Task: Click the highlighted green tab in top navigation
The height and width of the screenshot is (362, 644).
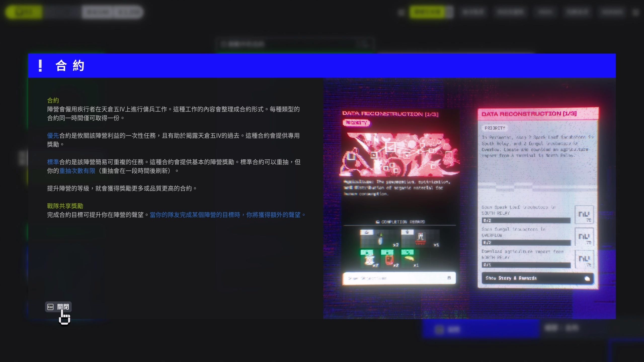Action: tap(427, 12)
